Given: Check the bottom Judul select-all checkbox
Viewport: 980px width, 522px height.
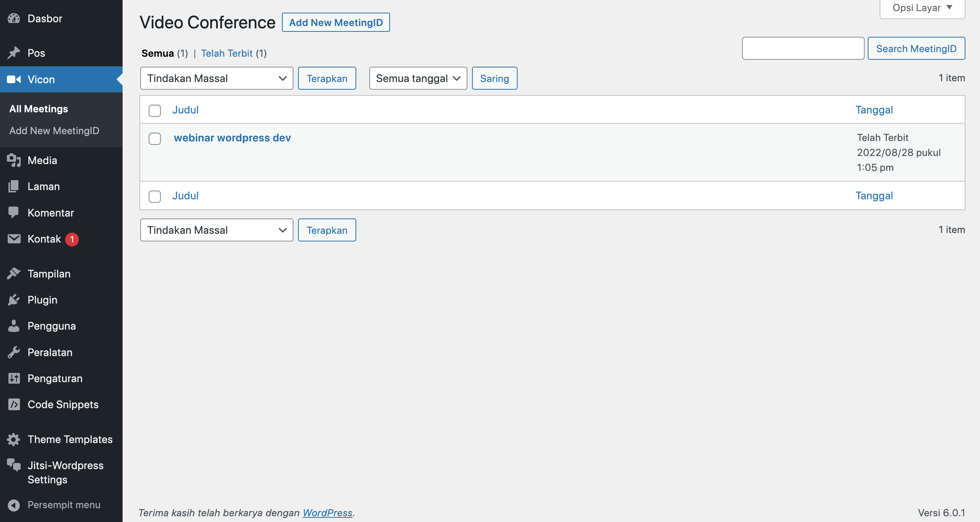Looking at the screenshot, I should coord(155,196).
